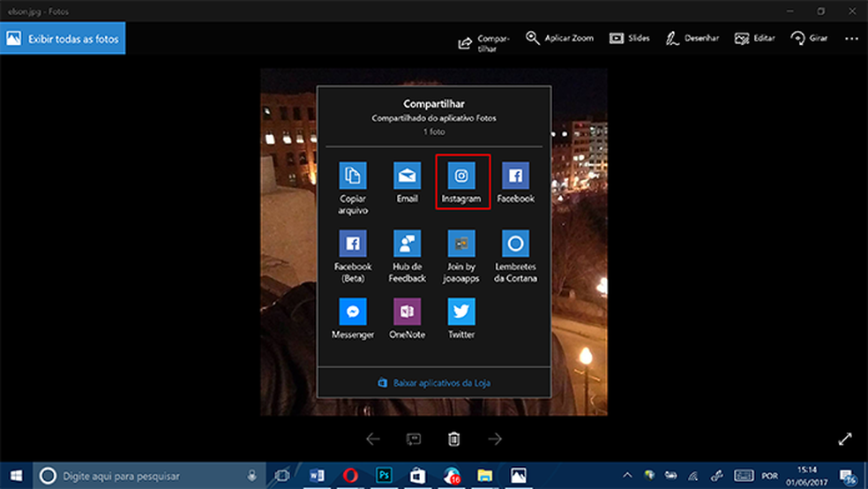
Task: Share using Facebook (Beta)
Action: point(353,256)
